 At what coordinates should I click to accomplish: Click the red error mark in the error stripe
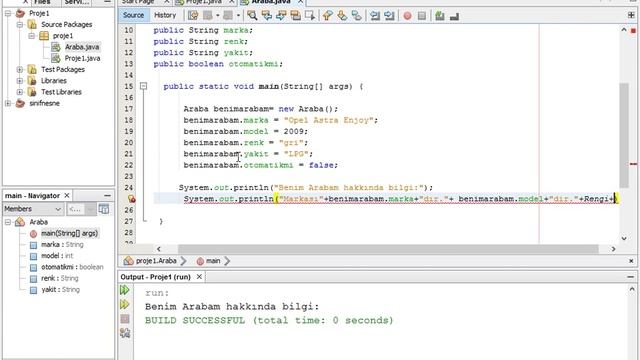[x=633, y=164]
